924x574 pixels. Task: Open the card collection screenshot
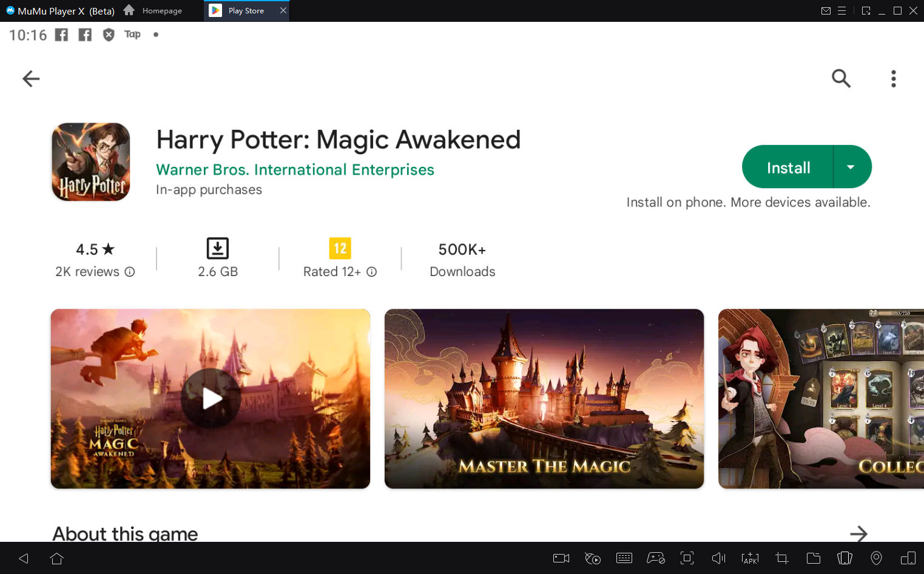click(x=821, y=399)
